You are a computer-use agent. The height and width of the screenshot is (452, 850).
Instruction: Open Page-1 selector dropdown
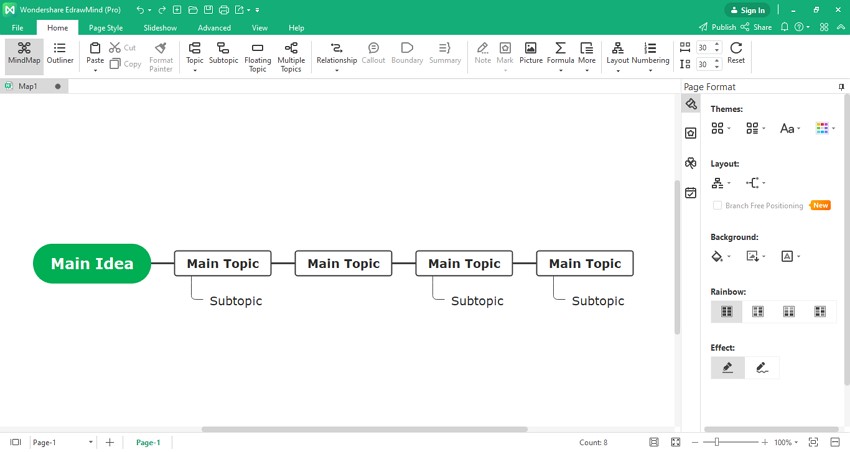[62, 442]
